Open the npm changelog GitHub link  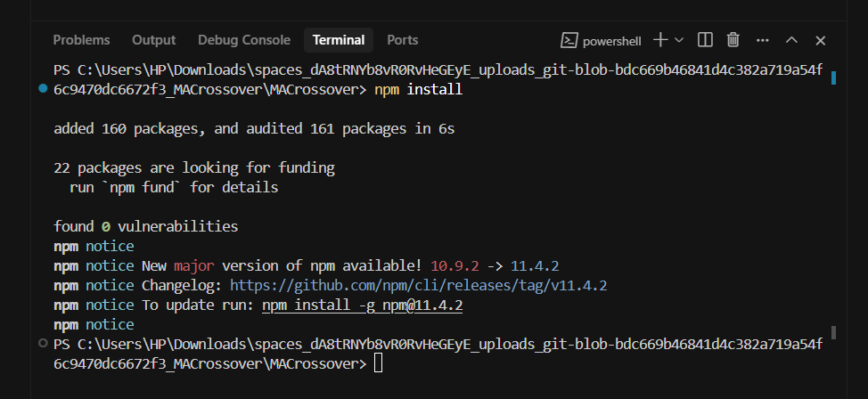(419, 285)
